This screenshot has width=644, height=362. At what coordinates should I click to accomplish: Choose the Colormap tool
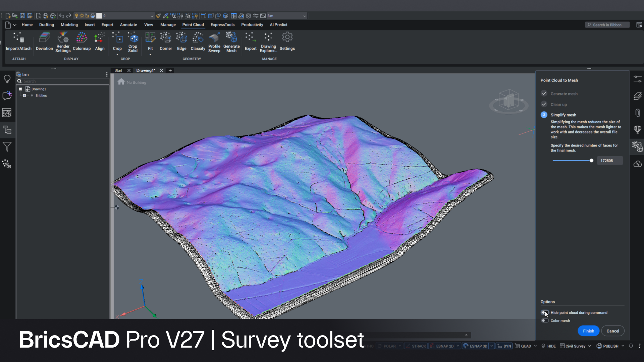tap(82, 42)
